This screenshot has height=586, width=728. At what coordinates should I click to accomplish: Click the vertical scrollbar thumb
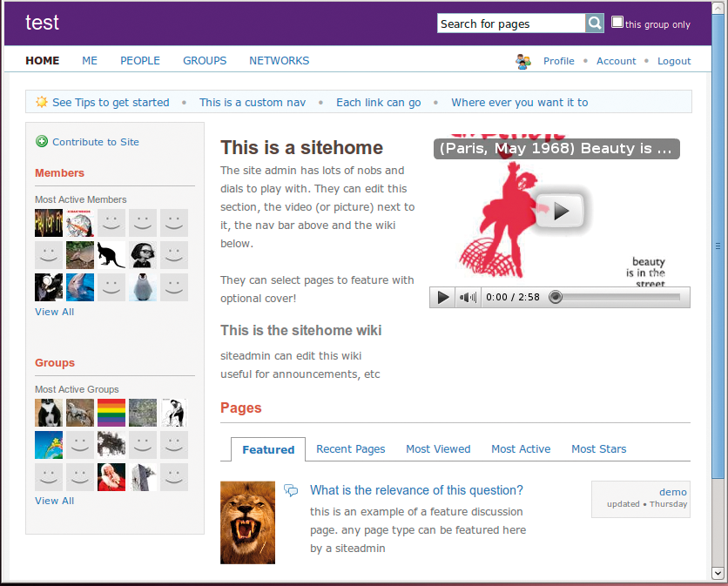point(718,246)
